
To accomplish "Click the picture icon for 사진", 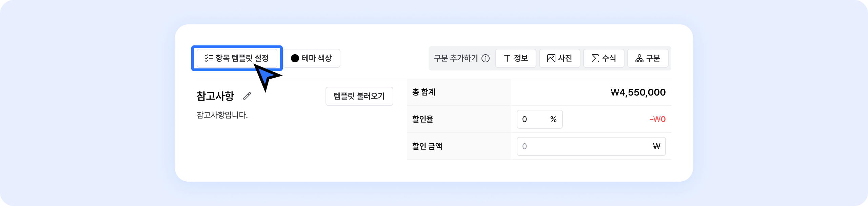I will coord(551,58).
